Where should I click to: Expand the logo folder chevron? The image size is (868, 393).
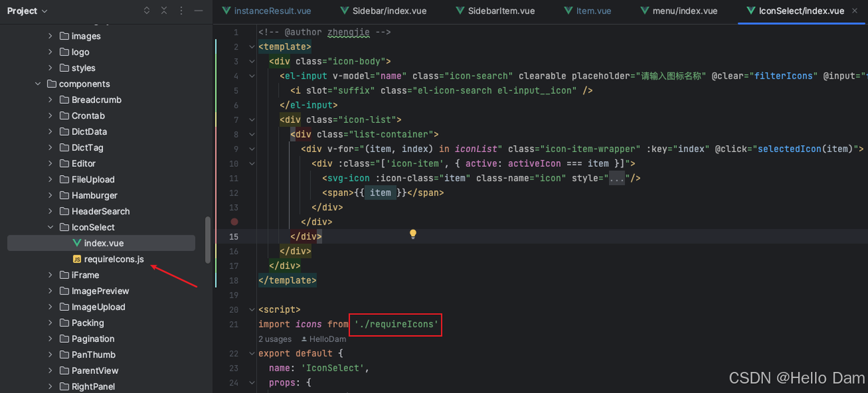point(50,52)
